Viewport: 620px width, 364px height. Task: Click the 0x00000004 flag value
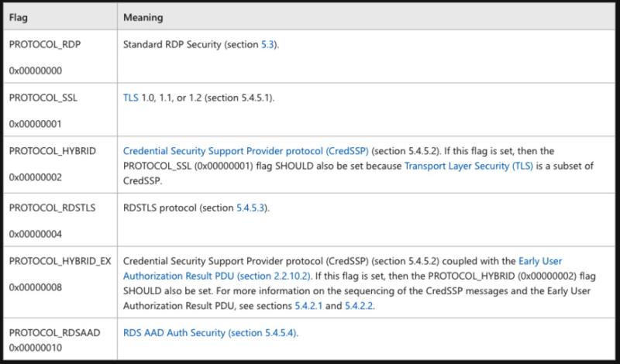point(36,234)
